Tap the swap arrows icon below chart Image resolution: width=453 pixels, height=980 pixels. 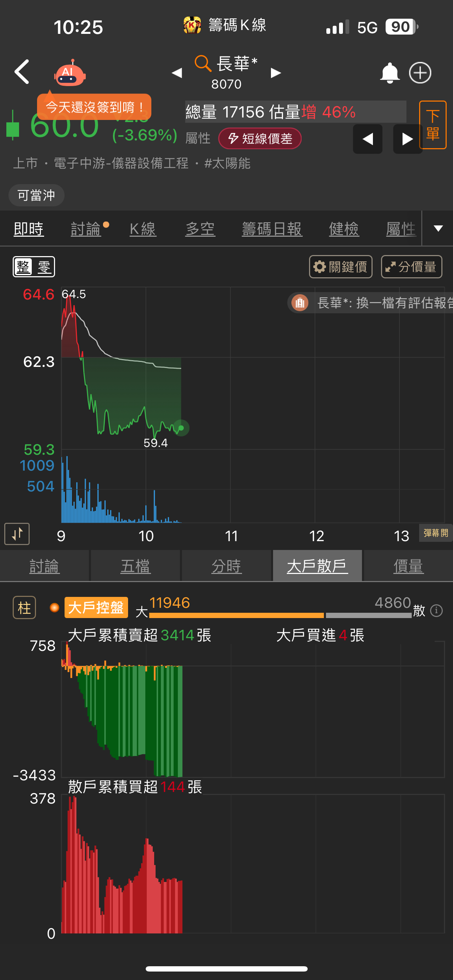pos(17,534)
